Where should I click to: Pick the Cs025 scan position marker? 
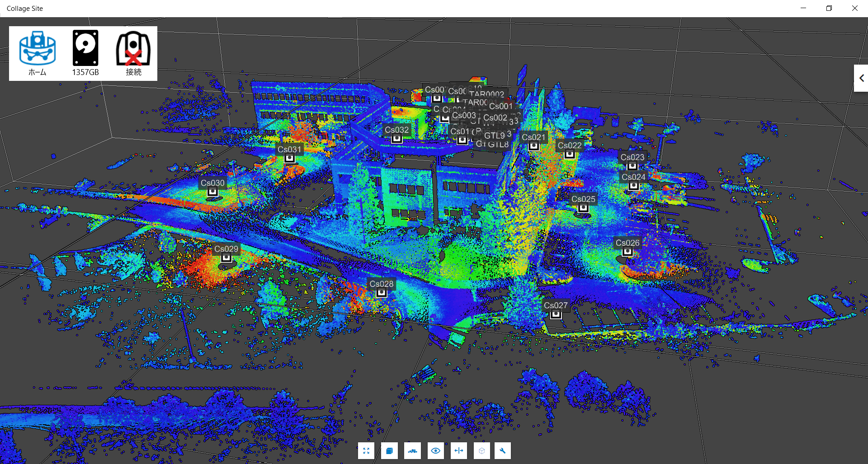coord(583,208)
